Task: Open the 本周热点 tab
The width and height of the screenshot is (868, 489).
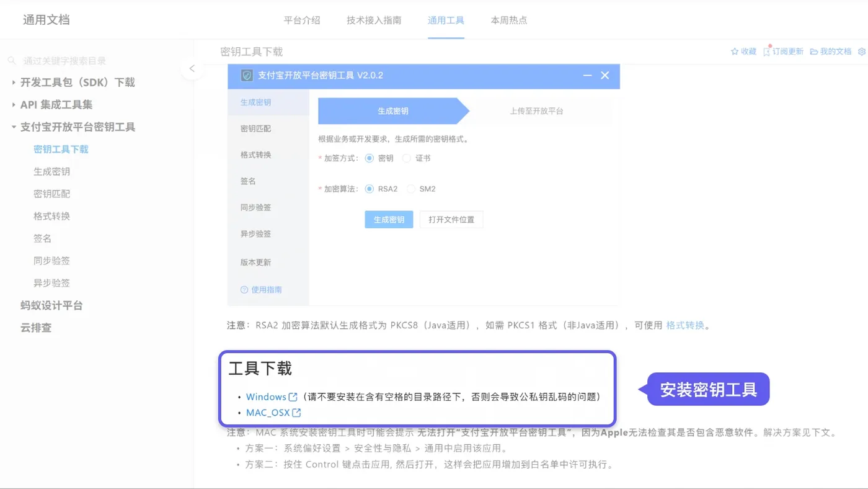Action: click(509, 20)
